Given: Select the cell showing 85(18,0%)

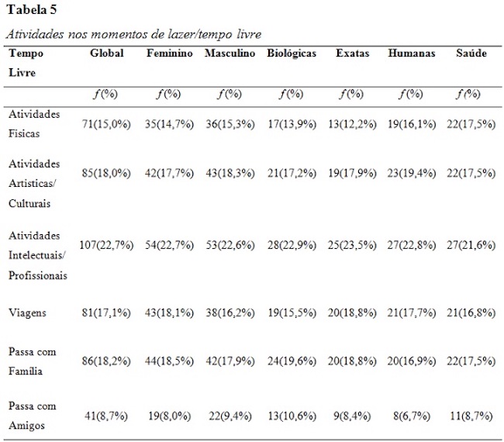Looking at the screenshot, I should click(106, 175).
